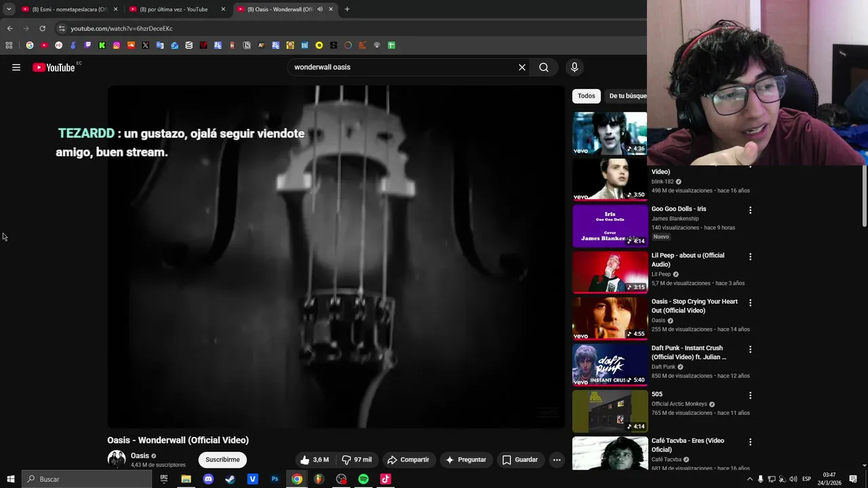Open Spotify from the taskbar
The height and width of the screenshot is (488, 868).
click(x=363, y=479)
